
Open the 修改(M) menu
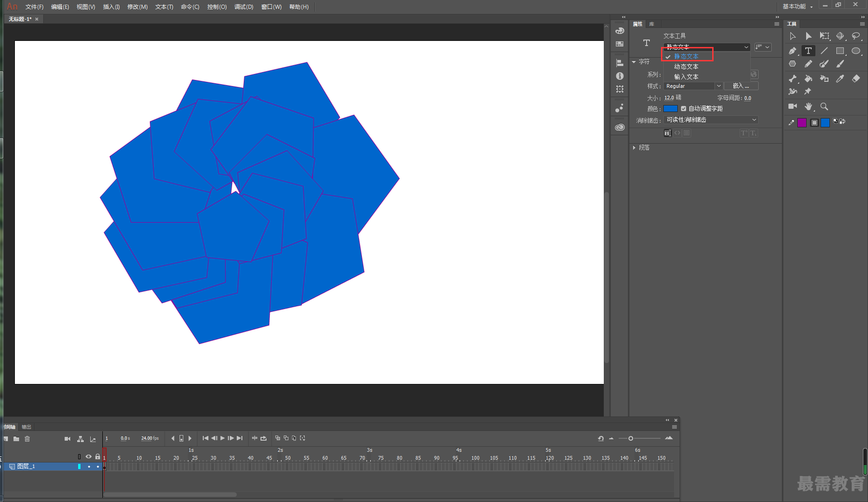click(x=137, y=7)
